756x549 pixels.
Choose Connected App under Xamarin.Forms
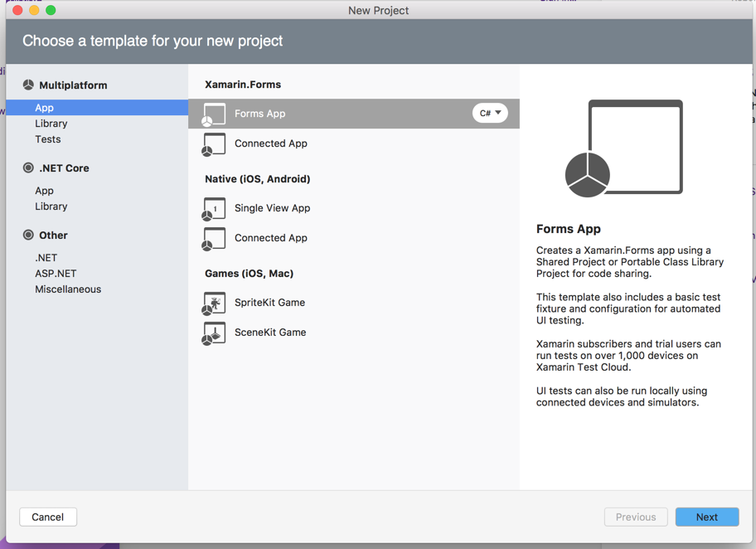[x=271, y=143]
